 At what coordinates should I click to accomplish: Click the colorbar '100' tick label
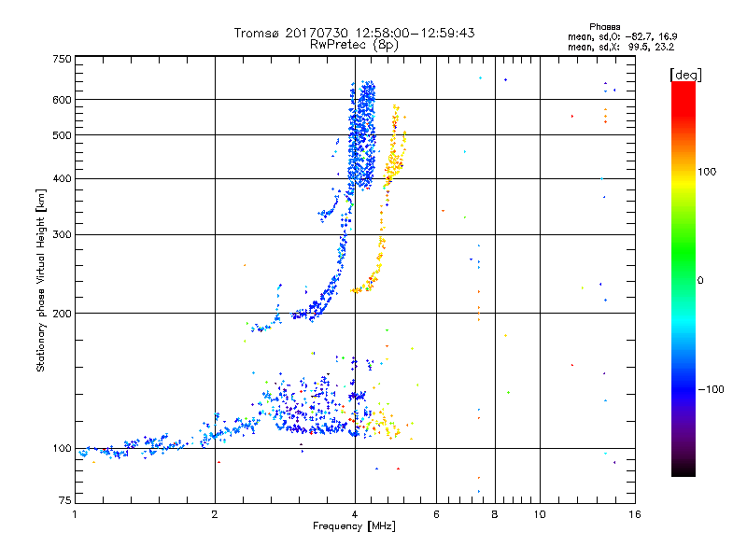707,172
